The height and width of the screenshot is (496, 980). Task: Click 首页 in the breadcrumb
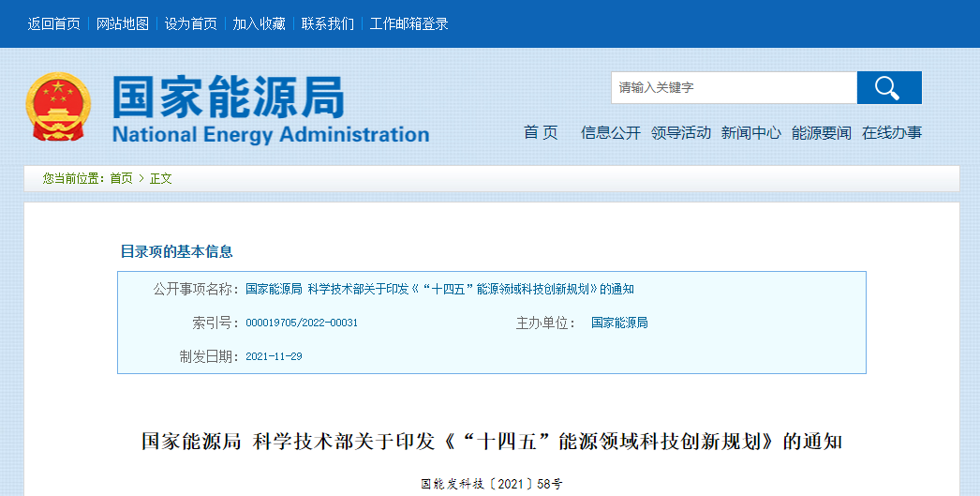point(121,178)
